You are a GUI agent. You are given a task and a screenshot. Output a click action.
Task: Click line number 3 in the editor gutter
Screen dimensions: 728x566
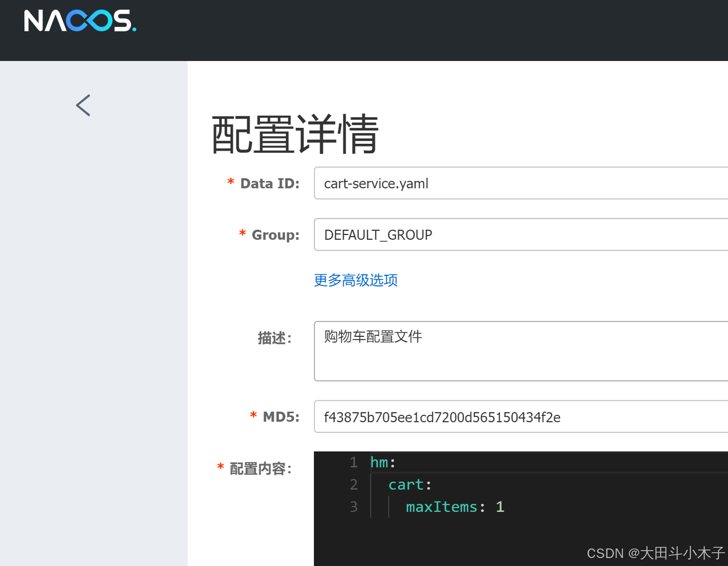(x=354, y=507)
